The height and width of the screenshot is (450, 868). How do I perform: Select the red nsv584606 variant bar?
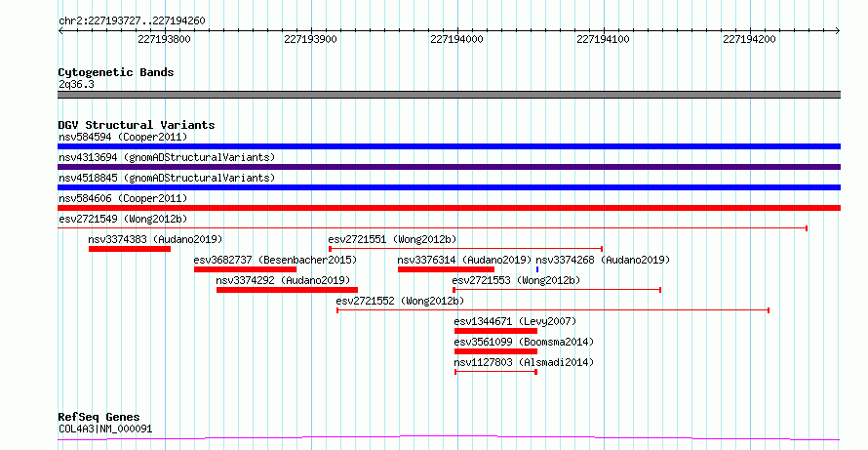coord(449,208)
